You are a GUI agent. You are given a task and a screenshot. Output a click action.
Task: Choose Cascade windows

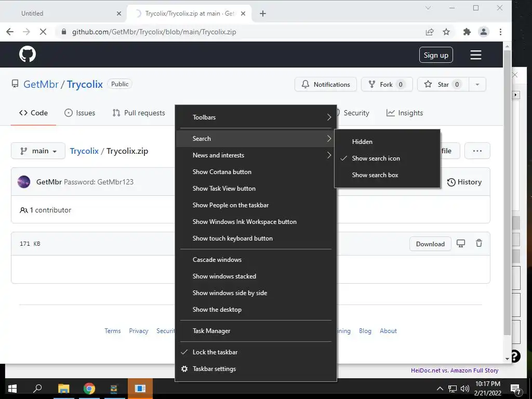[256, 260]
